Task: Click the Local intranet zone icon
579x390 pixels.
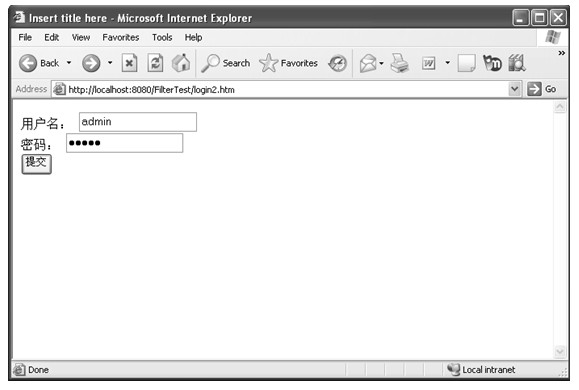Action: point(453,369)
